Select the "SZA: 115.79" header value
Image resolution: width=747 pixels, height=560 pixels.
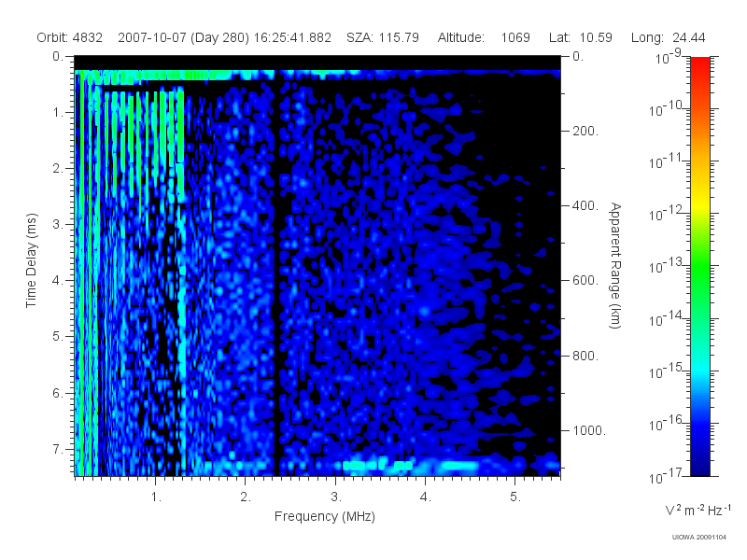[x=383, y=37]
